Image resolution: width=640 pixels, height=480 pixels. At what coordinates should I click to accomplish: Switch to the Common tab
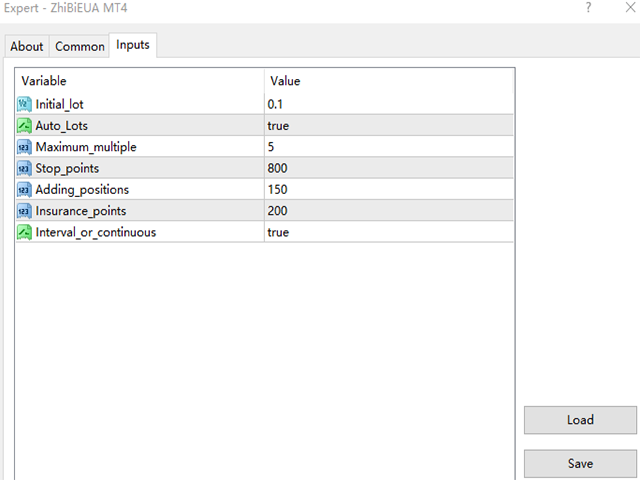coord(80,47)
